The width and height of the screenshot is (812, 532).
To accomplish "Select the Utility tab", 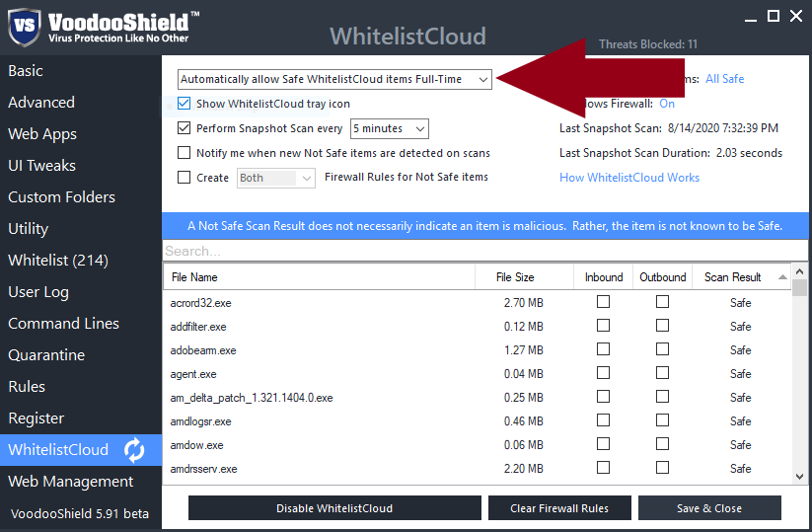I will (x=81, y=229).
